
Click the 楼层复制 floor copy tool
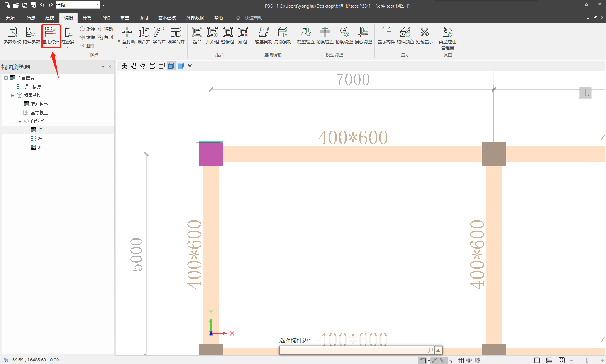(x=263, y=35)
